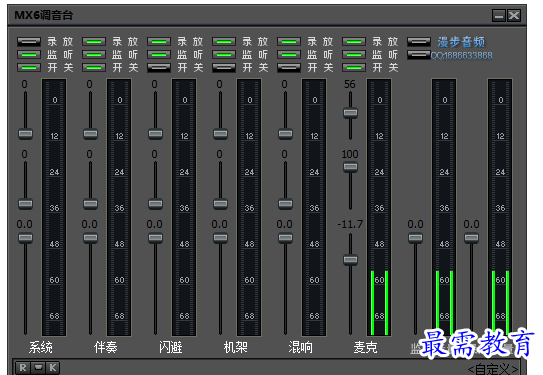Toggle 录放 switch on the 闪避 channel
The width and height of the screenshot is (543, 375).
[x=159, y=42]
